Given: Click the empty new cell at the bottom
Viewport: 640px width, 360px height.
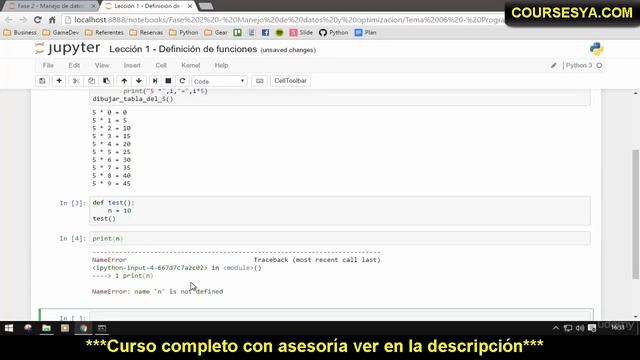Looking at the screenshot, I should pos(340,317).
